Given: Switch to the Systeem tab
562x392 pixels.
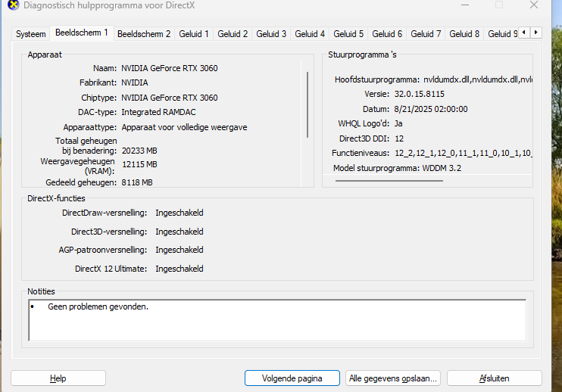Looking at the screenshot, I should 31,34.
